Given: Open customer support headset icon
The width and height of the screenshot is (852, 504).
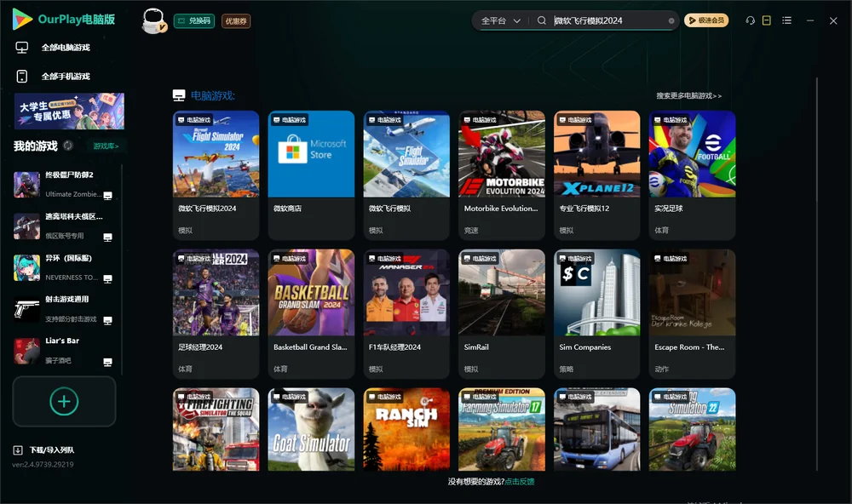Looking at the screenshot, I should click(x=750, y=20).
